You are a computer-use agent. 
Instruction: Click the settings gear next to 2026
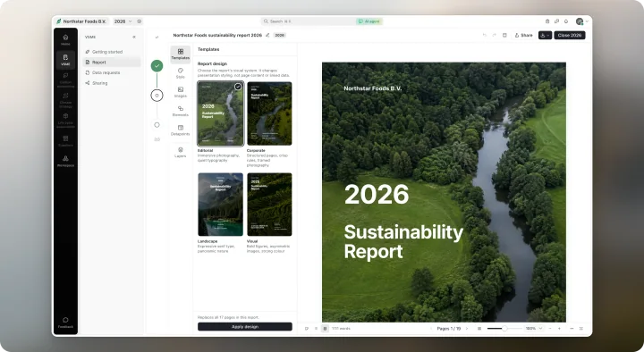pyautogui.click(x=140, y=21)
